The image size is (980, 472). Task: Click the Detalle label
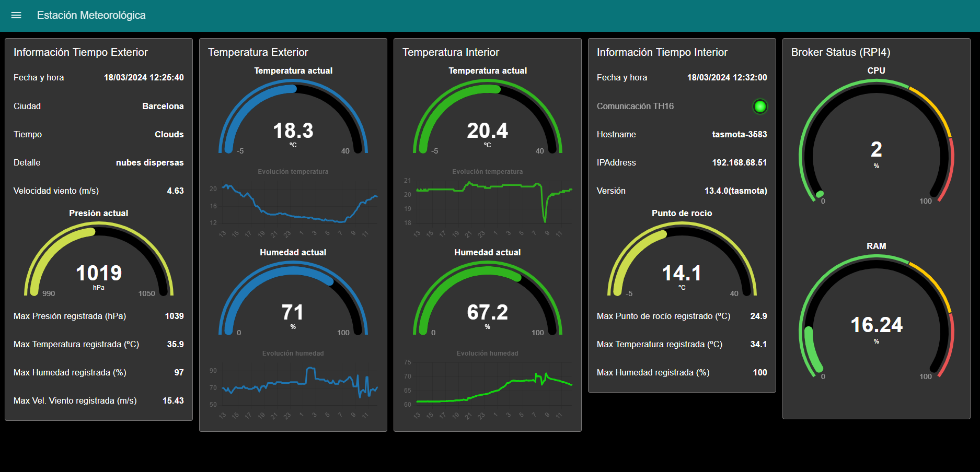(27, 162)
